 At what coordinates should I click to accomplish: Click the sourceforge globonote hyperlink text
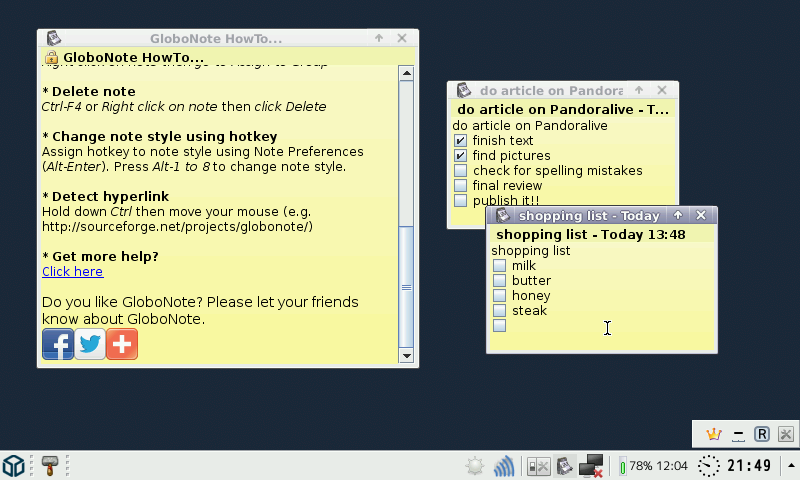[x=177, y=226]
